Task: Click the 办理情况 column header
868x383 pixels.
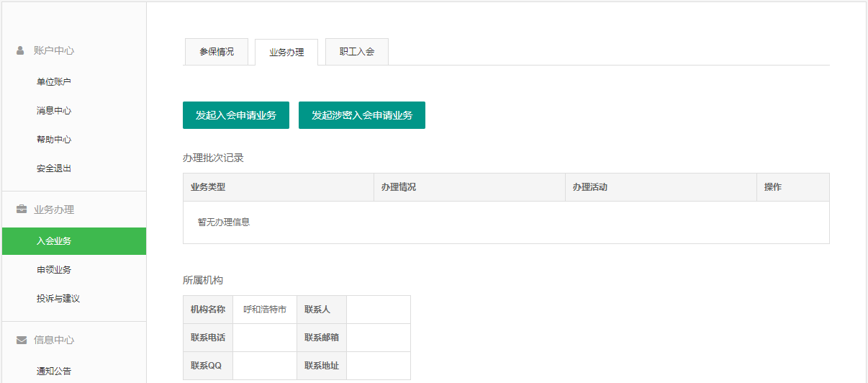Action: [399, 187]
